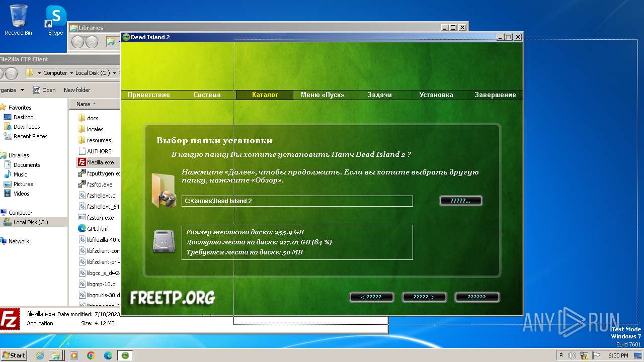Open the Recycle Bin desktop icon
644x362 pixels.
point(18,20)
